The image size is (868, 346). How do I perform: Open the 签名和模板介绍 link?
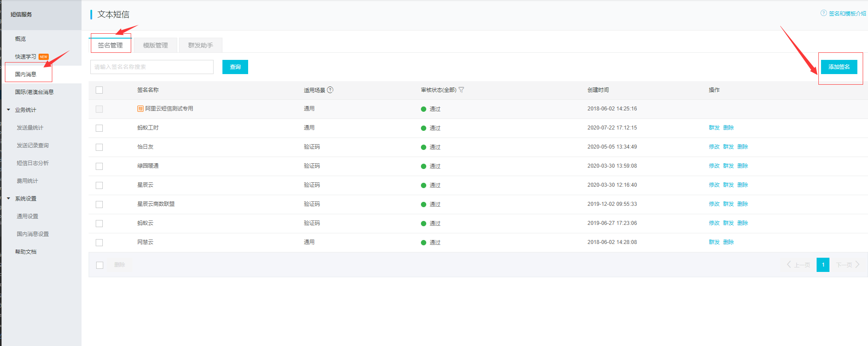[x=847, y=13]
